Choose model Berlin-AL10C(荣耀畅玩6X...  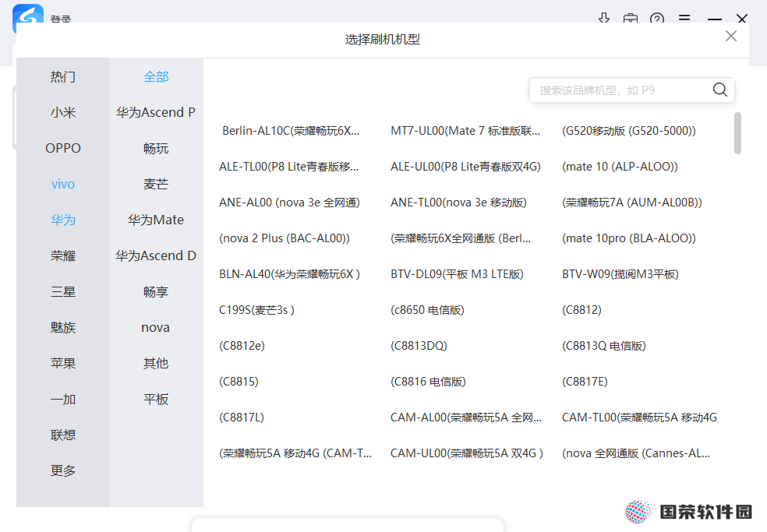point(291,131)
